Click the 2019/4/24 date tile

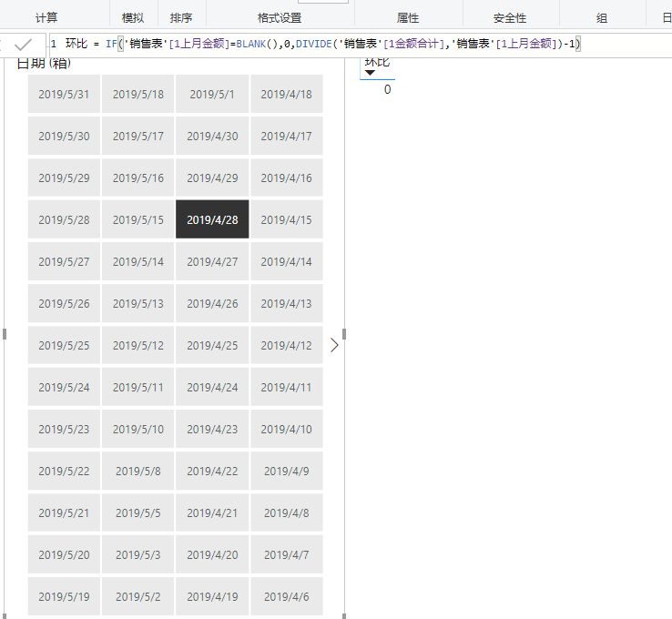pyautogui.click(x=212, y=387)
